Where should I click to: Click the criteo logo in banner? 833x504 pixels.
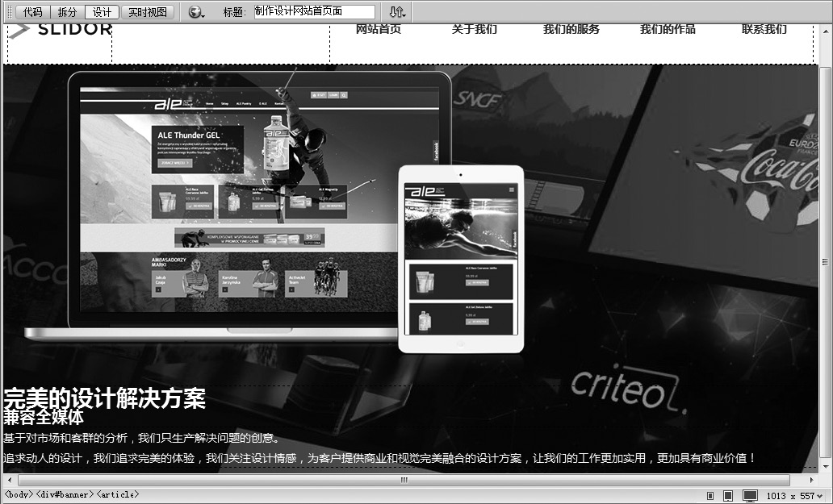pyautogui.click(x=628, y=389)
